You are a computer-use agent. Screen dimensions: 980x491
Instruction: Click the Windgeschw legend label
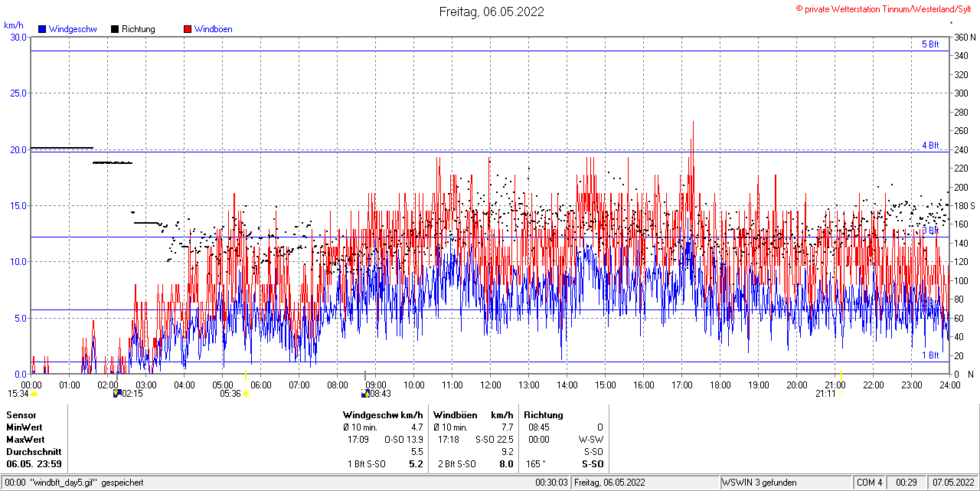pos(73,29)
